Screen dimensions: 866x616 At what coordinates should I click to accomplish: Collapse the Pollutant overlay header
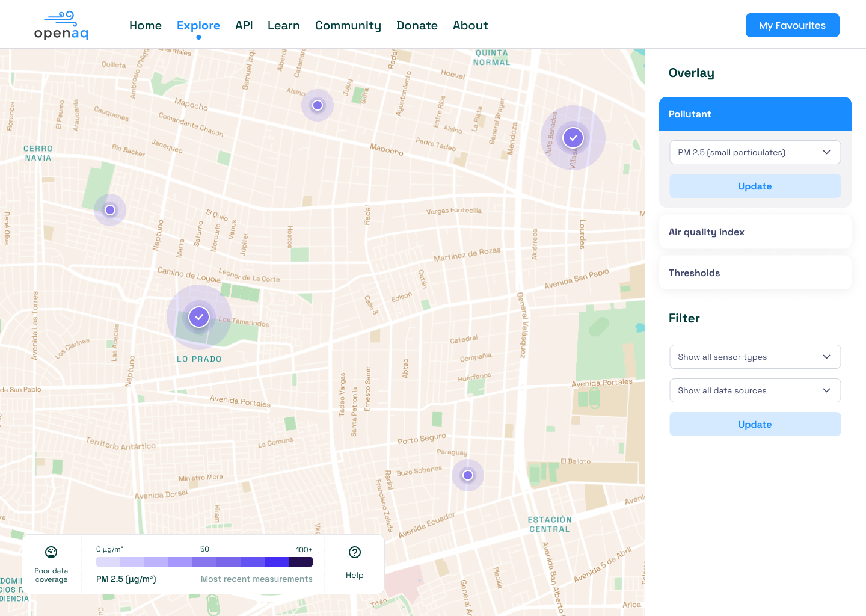(755, 114)
